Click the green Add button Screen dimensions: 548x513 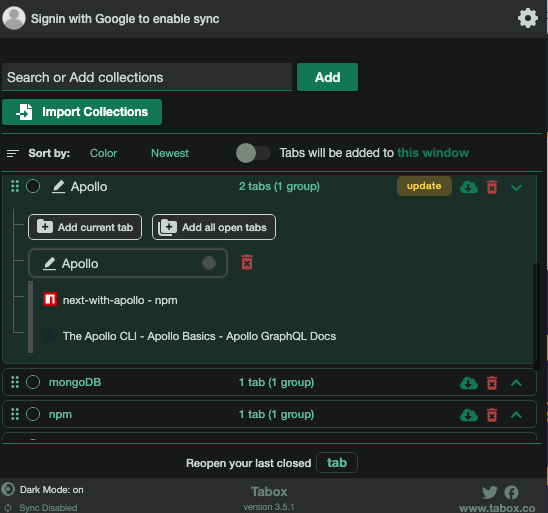[327, 77]
